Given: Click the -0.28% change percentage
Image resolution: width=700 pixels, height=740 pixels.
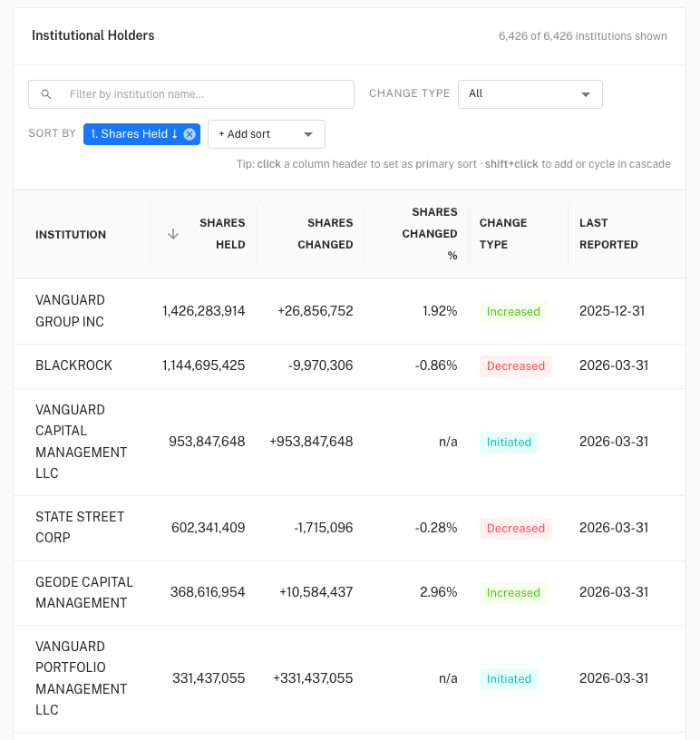Looking at the screenshot, I should [x=436, y=528].
